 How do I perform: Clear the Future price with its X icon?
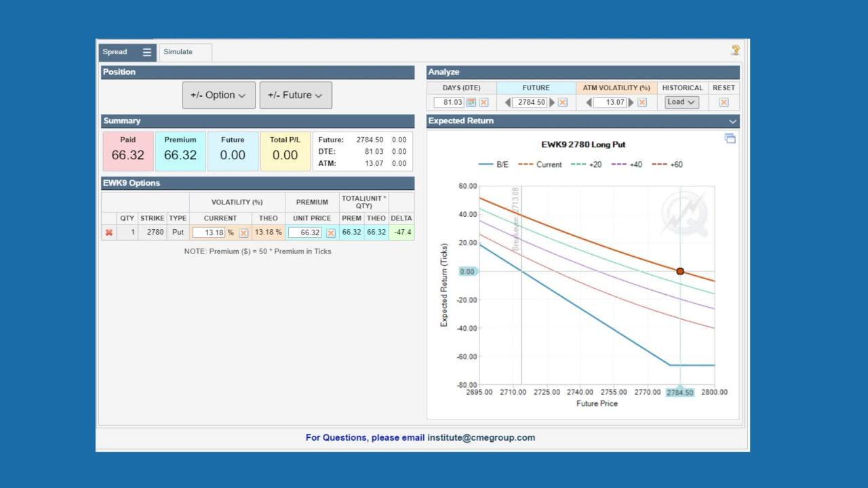[x=563, y=102]
